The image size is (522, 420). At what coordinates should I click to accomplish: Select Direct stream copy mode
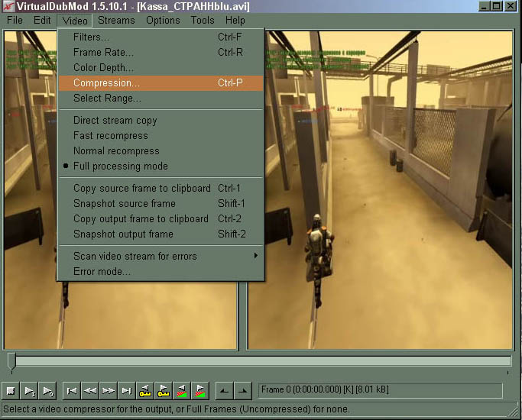click(161, 121)
